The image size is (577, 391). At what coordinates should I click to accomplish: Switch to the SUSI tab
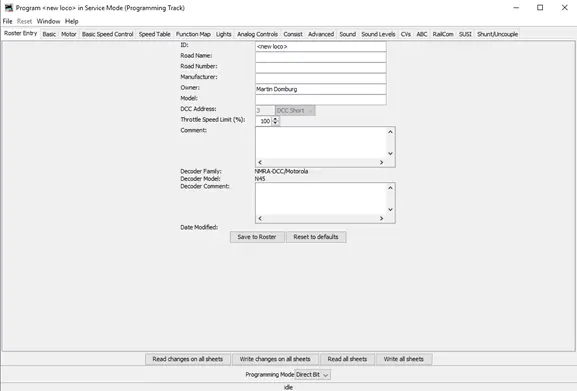point(465,34)
